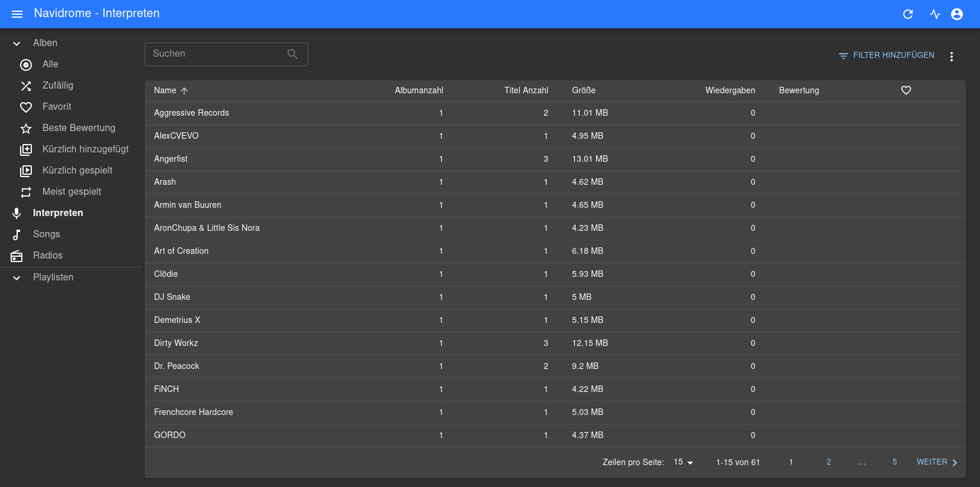This screenshot has height=487, width=980.
Task: Go to page 2
Action: pos(829,462)
